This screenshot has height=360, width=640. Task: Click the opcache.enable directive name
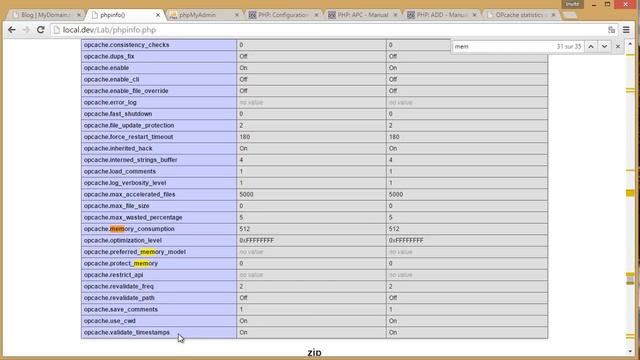click(106, 68)
